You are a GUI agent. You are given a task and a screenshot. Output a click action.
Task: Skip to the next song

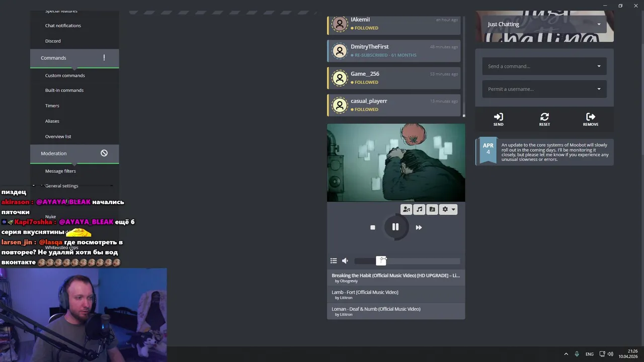pos(419,227)
